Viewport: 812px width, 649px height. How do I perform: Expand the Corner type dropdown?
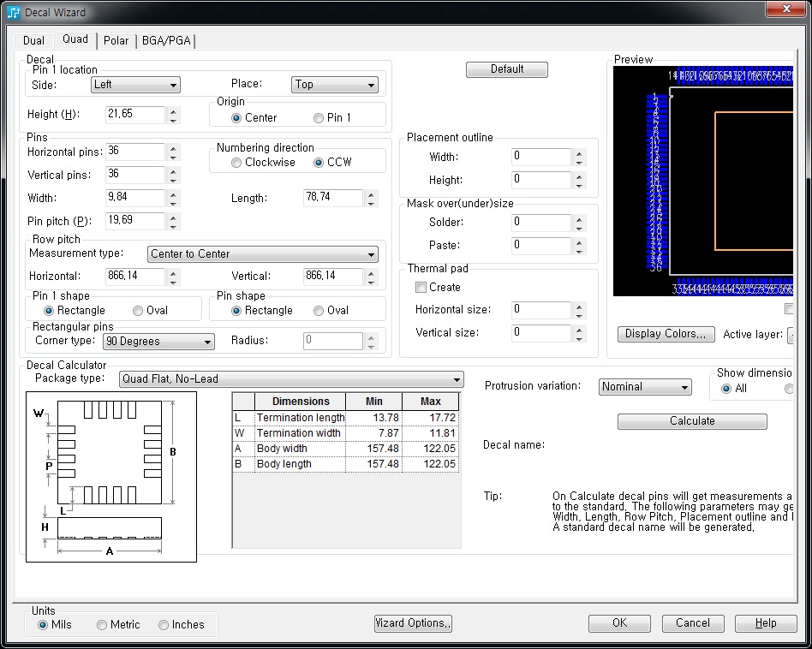[158, 342]
